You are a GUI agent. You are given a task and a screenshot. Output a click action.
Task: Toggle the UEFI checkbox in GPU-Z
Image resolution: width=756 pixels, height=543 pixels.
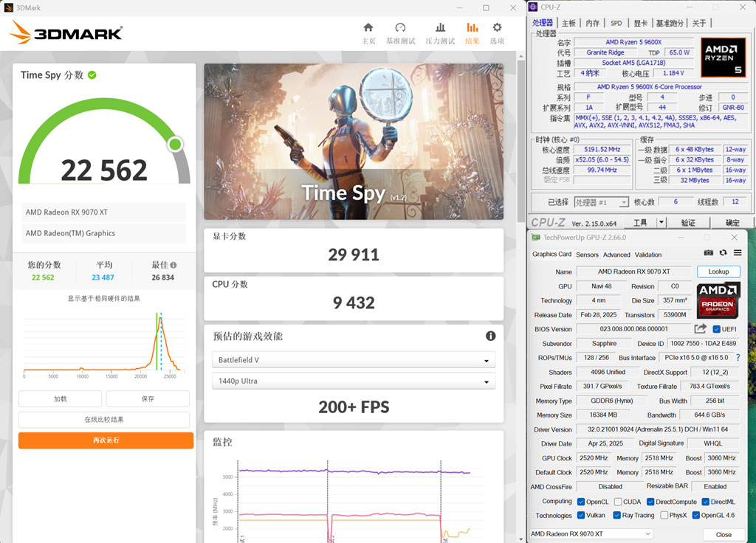pos(716,329)
